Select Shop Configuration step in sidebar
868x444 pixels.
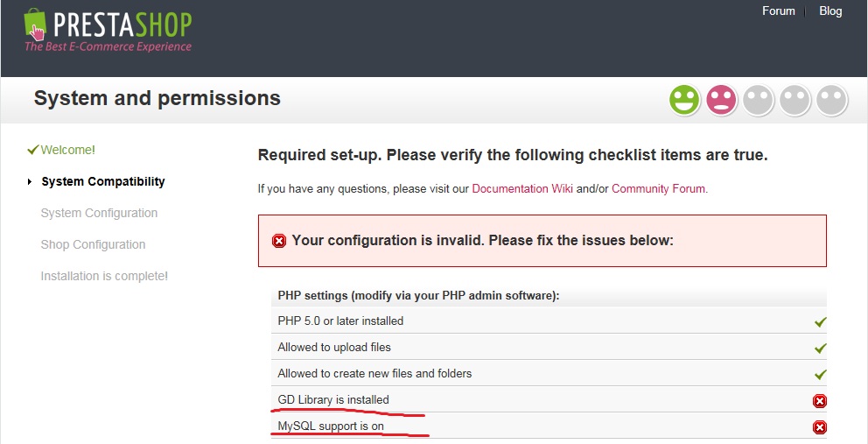click(93, 244)
